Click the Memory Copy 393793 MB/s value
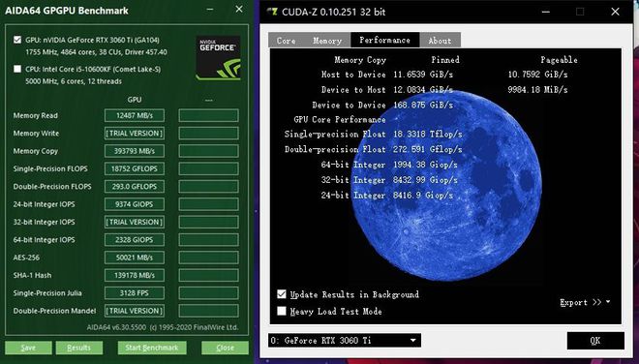Viewport: 639px width, 364px height. (135, 151)
